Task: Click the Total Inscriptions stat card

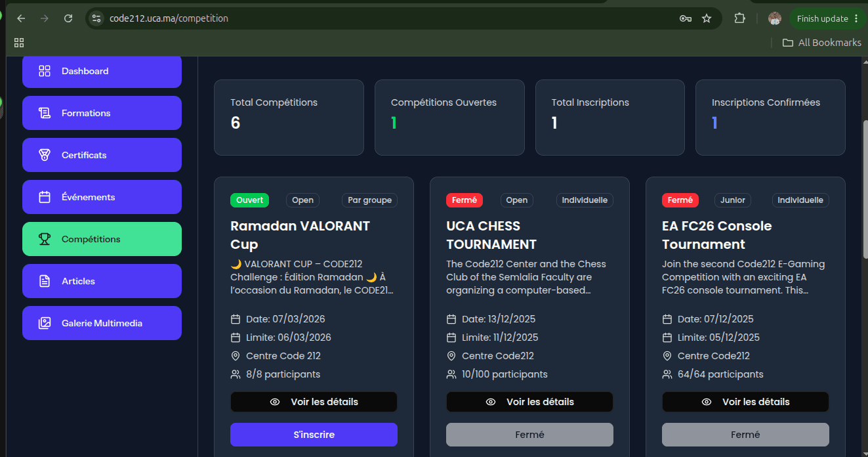Action: (610, 118)
